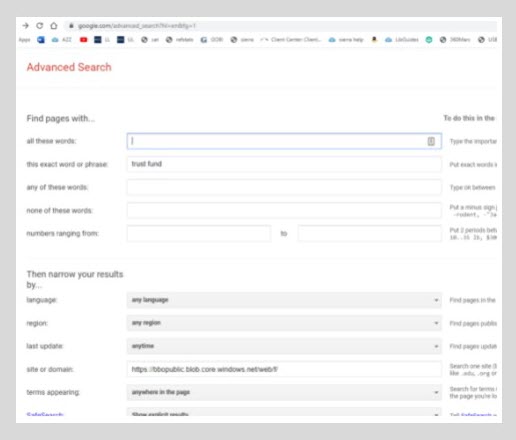Screen dimensions: 516x440
Task: Open the GOBI bookmark
Action: 212,40
